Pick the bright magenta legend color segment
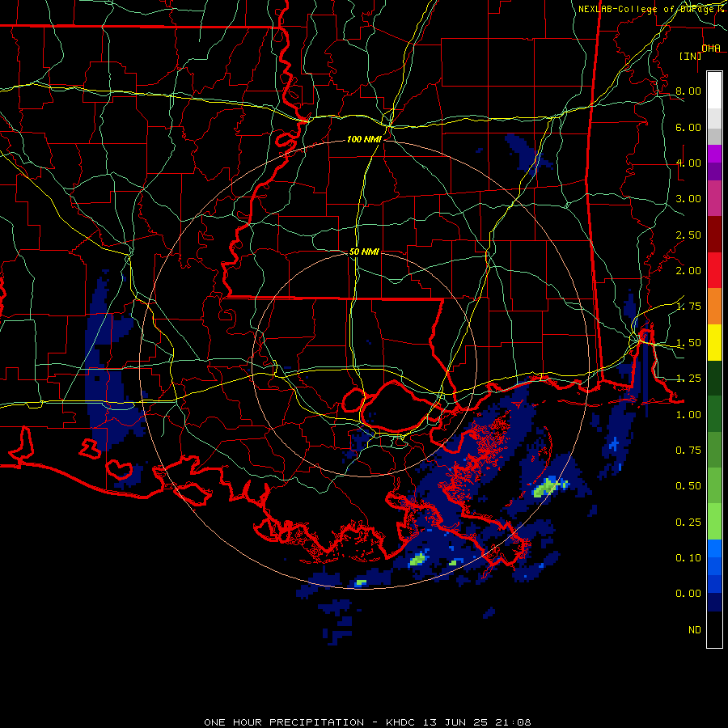This screenshot has width=728, height=728. pos(714,154)
